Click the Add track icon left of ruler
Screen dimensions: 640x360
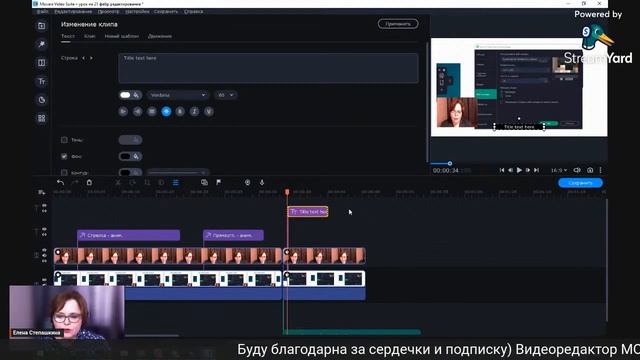(x=41, y=192)
